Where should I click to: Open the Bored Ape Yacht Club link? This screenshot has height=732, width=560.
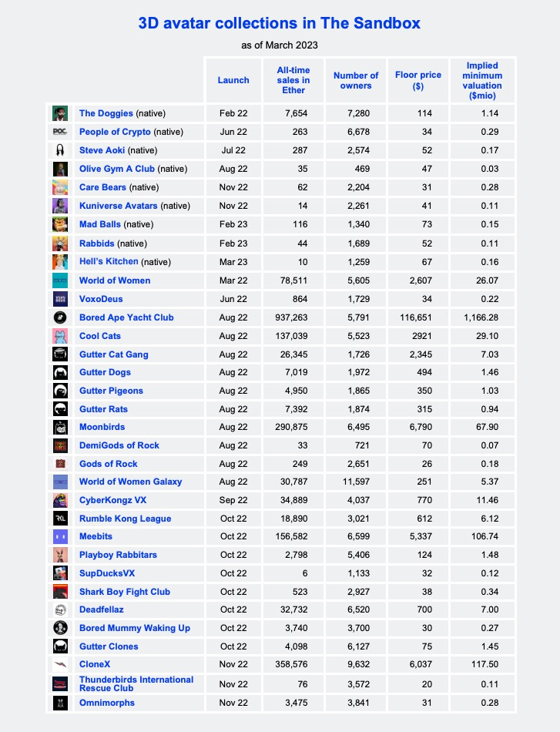click(x=126, y=317)
